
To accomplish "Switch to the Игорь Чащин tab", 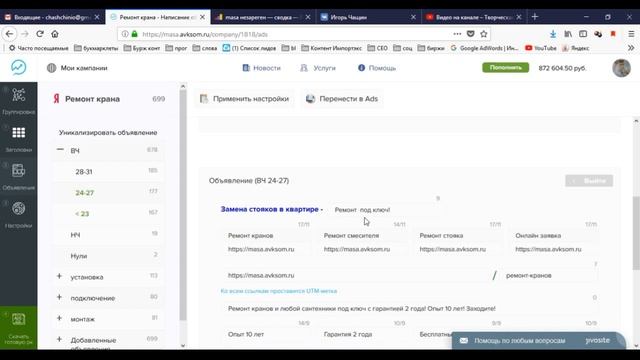I will click(x=368, y=17).
